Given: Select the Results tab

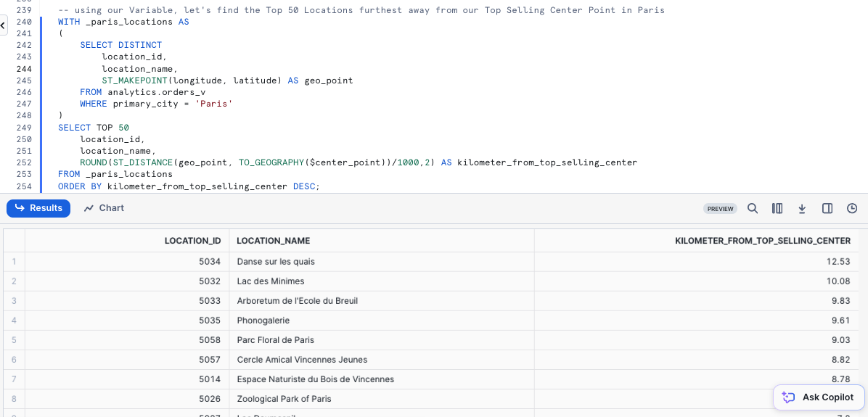Looking at the screenshot, I should pos(38,208).
